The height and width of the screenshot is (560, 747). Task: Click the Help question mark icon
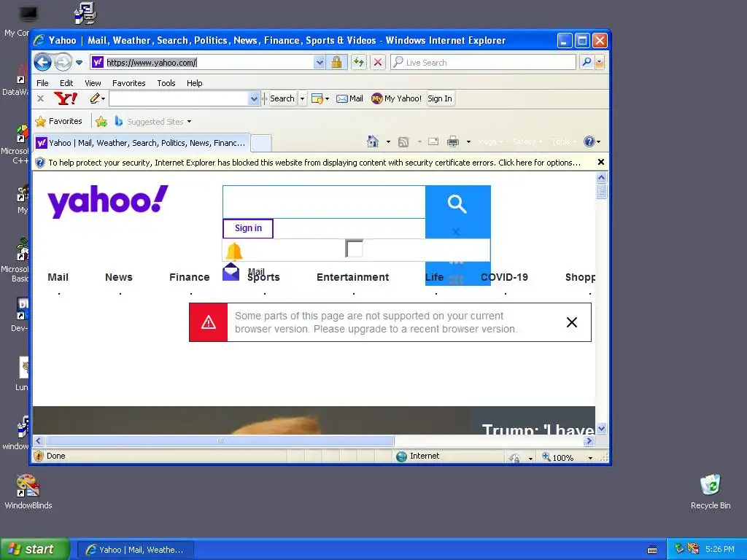point(589,141)
